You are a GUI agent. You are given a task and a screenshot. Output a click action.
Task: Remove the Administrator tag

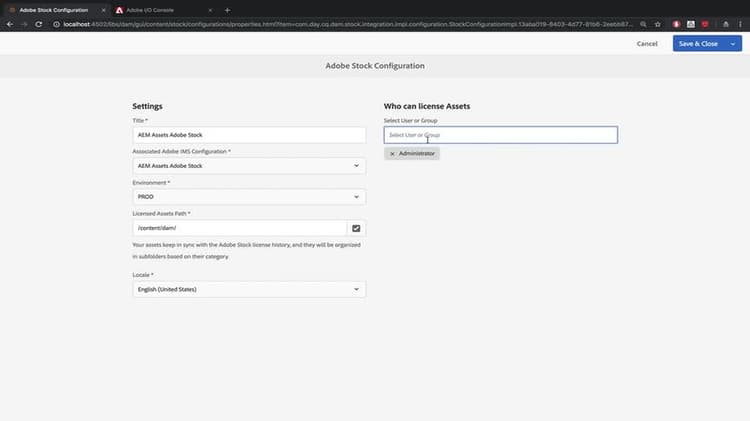[x=392, y=154]
